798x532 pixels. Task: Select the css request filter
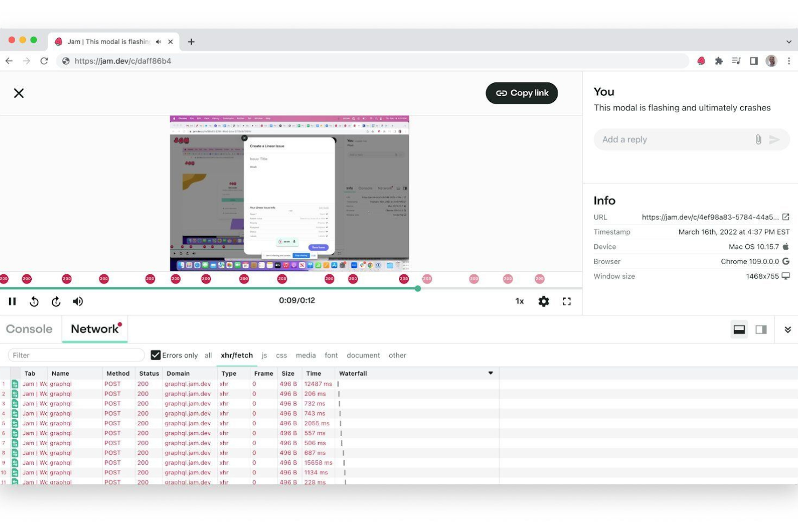281,355
